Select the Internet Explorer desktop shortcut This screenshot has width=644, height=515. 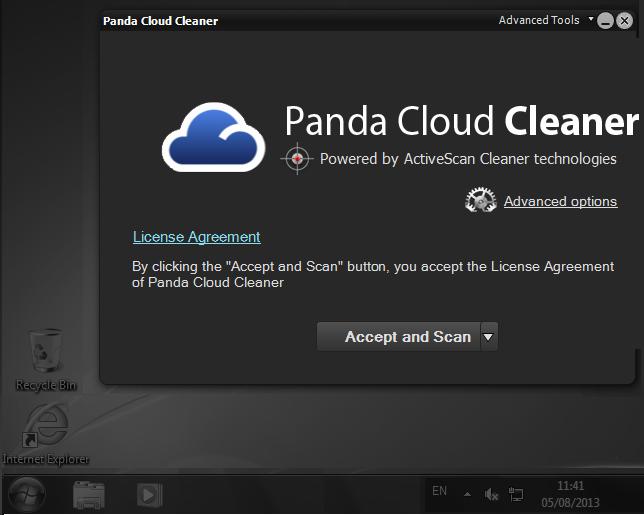(x=45, y=434)
